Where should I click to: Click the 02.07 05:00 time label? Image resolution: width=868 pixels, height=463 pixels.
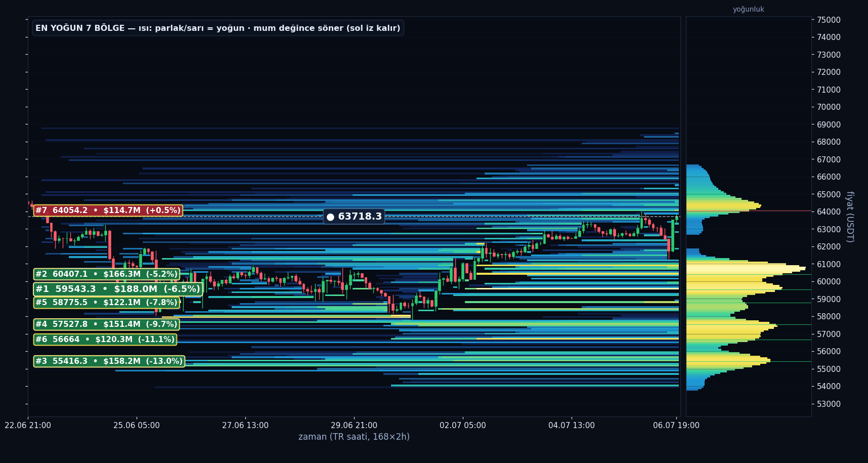463,426
